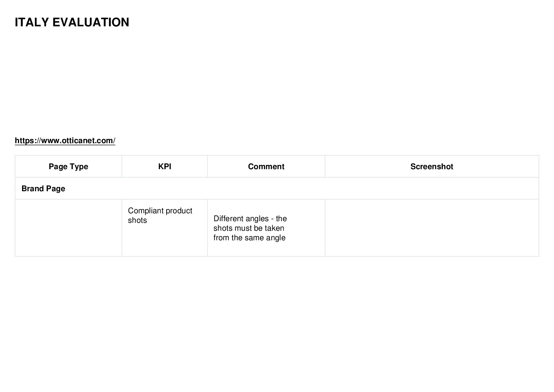The width and height of the screenshot is (554, 392).
Task: Place cursor on the word EVALUATION in title
Action: (x=91, y=22)
